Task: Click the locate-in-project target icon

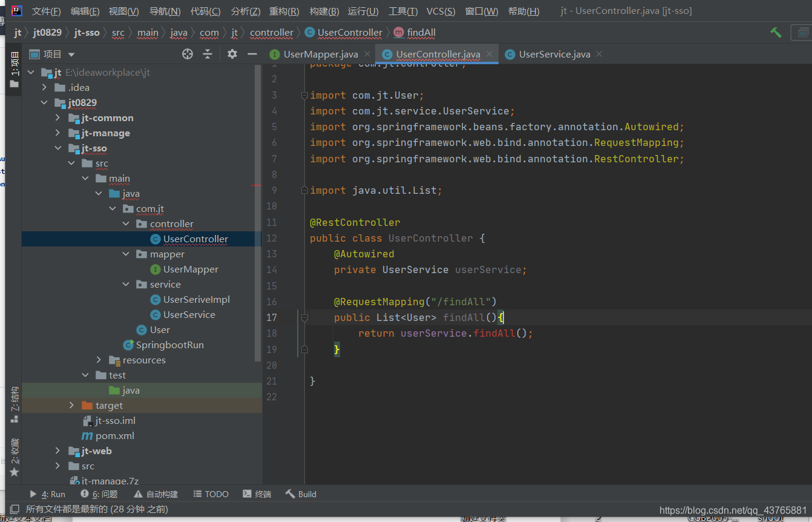Action: click(x=188, y=54)
